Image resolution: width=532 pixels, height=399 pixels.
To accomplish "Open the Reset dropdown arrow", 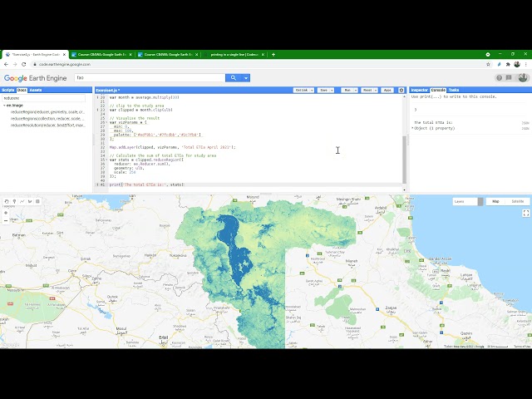I will (376, 90).
